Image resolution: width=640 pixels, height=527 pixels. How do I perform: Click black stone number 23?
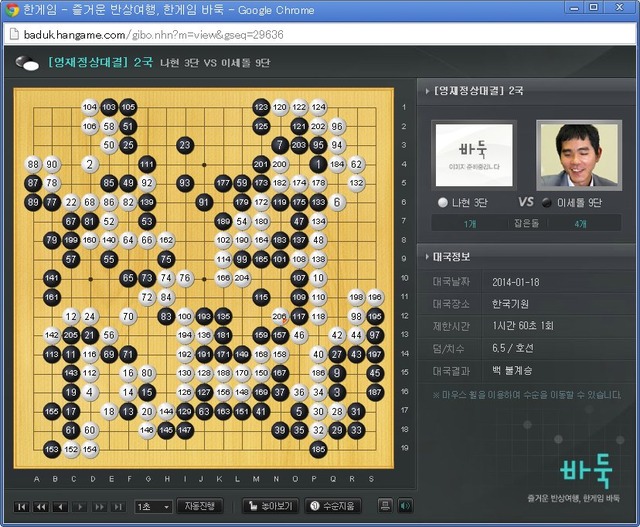tap(184, 145)
